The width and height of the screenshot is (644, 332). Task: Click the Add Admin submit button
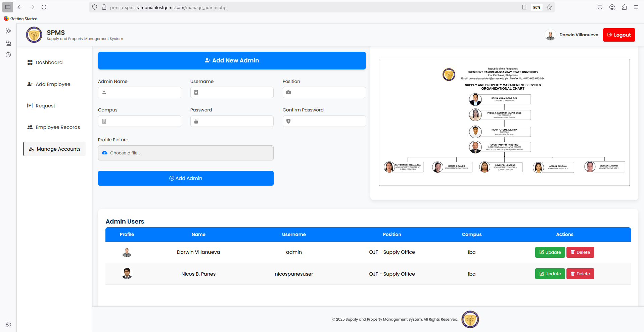186,178
